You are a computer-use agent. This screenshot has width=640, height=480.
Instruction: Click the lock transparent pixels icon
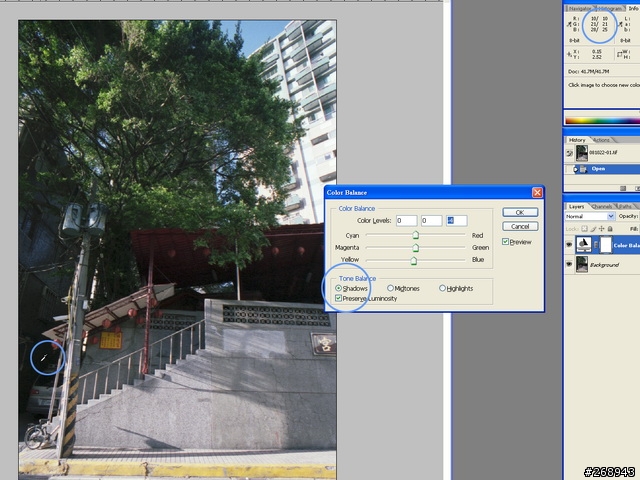click(x=584, y=229)
